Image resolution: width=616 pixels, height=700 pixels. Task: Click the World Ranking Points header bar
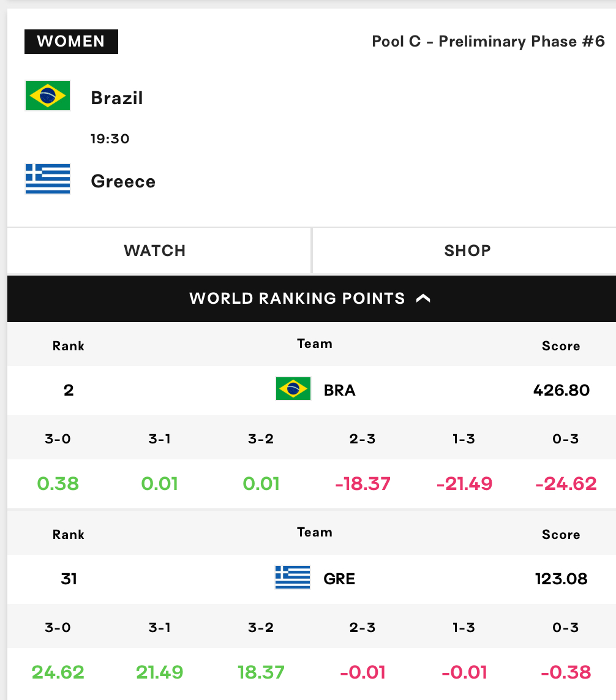point(312,299)
